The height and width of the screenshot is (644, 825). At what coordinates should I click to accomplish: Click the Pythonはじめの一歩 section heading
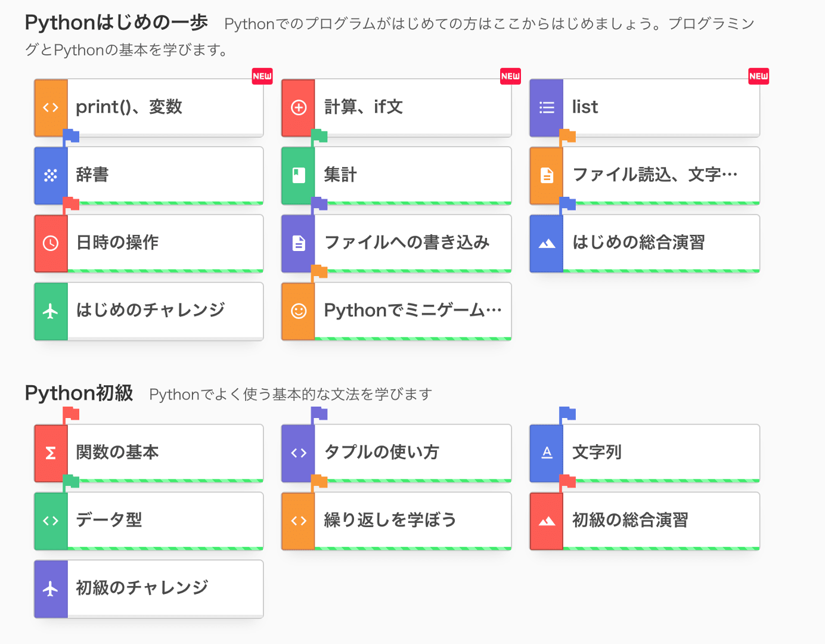pyautogui.click(x=116, y=23)
